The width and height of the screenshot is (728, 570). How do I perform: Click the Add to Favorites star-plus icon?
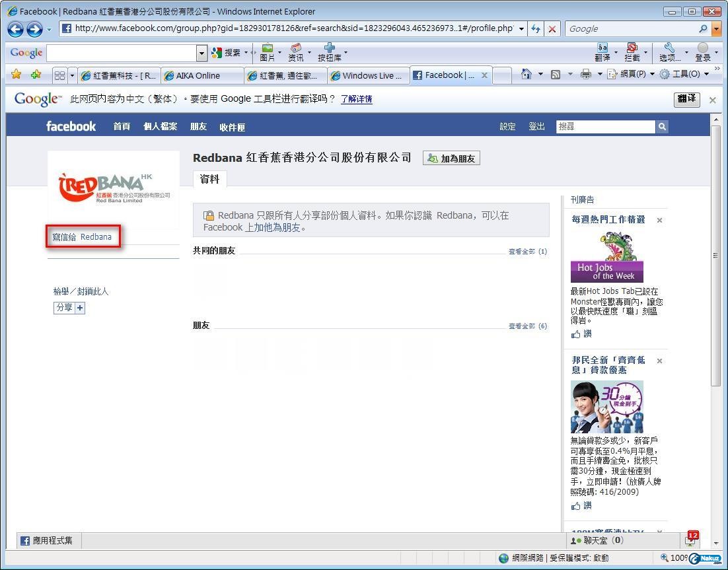36,74
